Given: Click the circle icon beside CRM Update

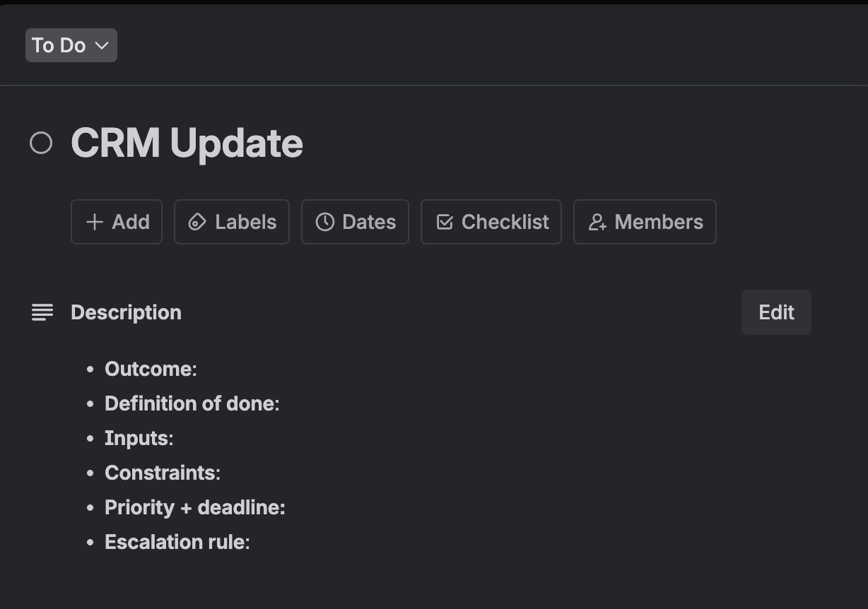Looking at the screenshot, I should (x=41, y=143).
